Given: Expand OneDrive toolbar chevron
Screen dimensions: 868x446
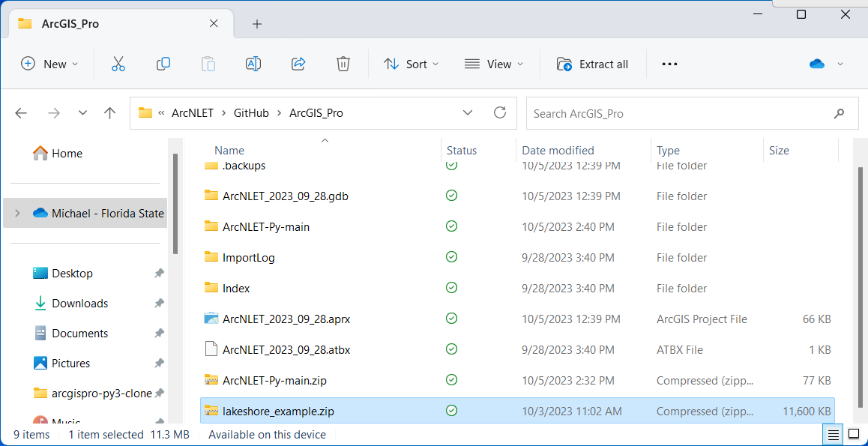Looking at the screenshot, I should 840,64.
